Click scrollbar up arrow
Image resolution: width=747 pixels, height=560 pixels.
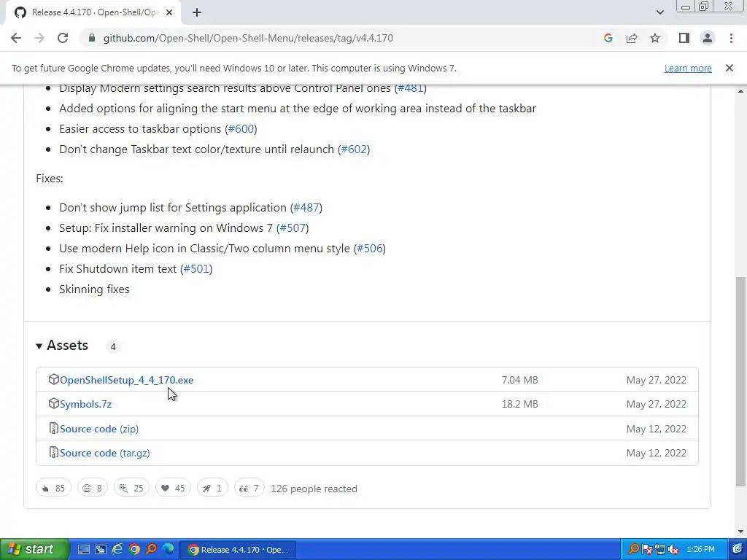pyautogui.click(x=741, y=91)
